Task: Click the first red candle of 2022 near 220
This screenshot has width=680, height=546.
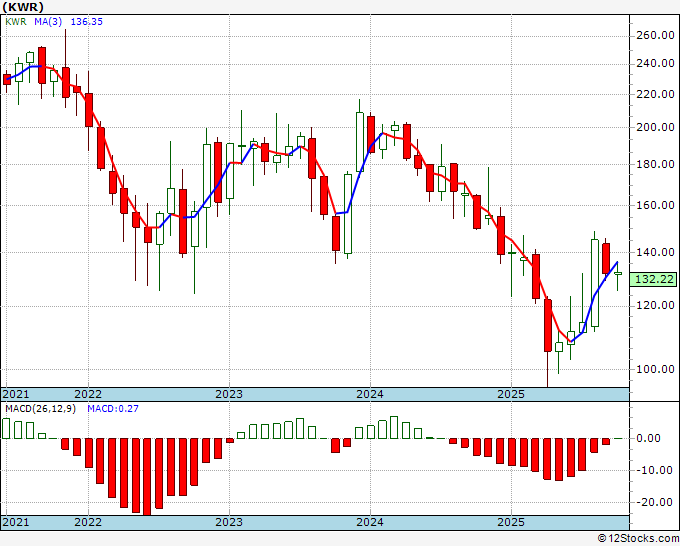Action: tap(88, 110)
